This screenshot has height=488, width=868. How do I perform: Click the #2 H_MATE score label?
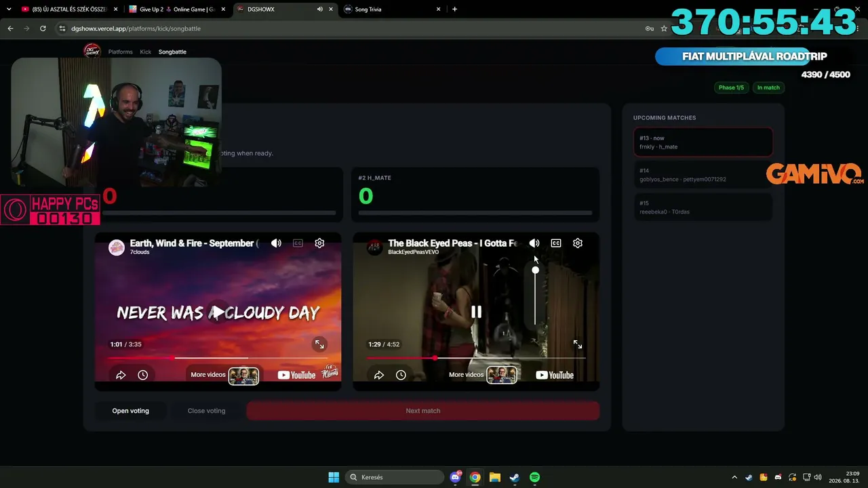click(375, 178)
